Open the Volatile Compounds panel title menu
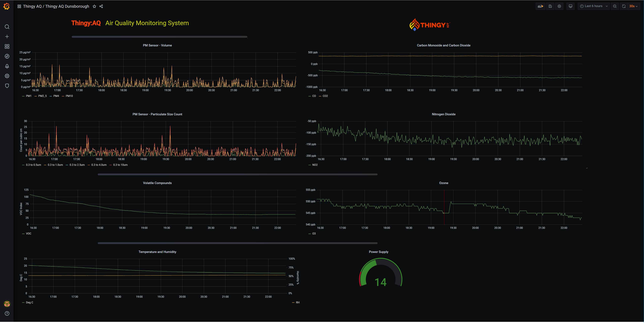The width and height of the screenshot is (644, 323). pyautogui.click(x=157, y=183)
